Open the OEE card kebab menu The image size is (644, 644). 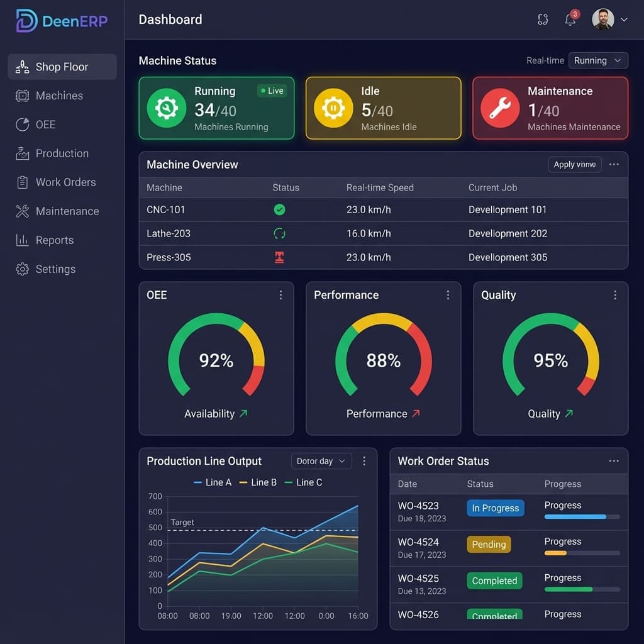pyautogui.click(x=280, y=295)
